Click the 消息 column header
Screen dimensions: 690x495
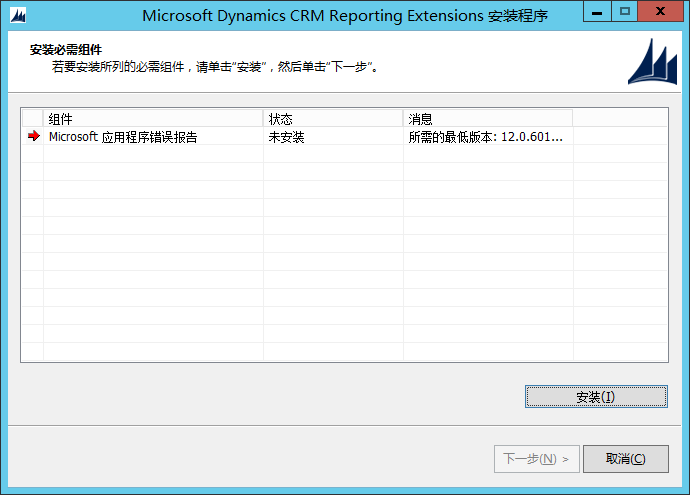pos(488,118)
